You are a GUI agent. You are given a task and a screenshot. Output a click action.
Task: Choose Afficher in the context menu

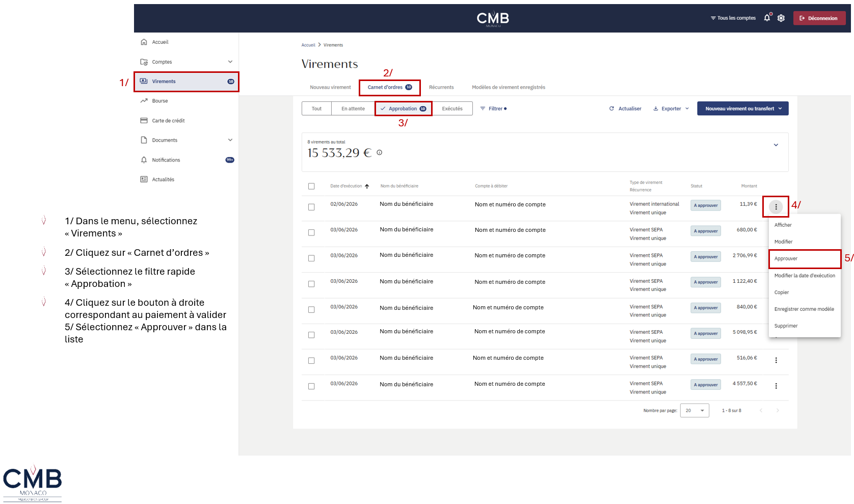click(805, 225)
